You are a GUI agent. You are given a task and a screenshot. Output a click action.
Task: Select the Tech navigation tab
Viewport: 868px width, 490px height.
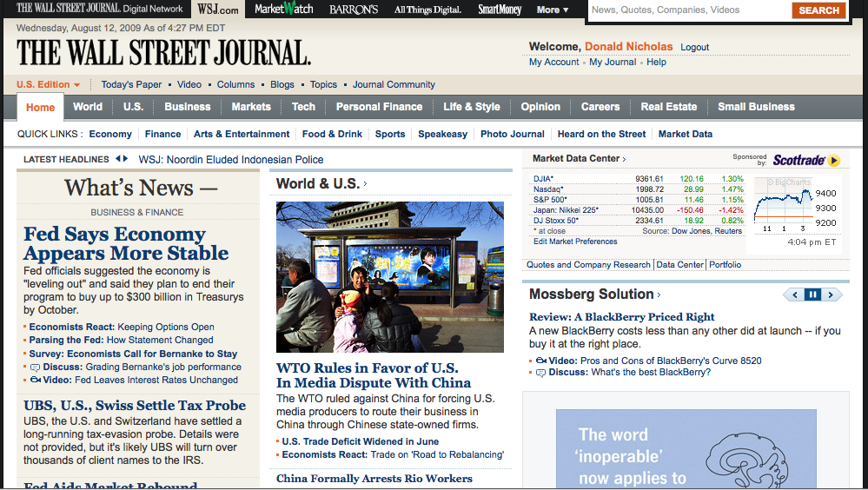tap(303, 107)
